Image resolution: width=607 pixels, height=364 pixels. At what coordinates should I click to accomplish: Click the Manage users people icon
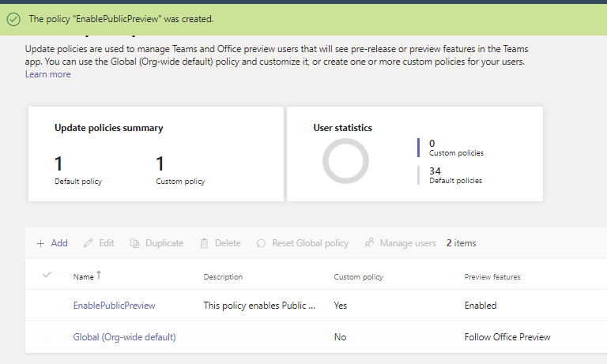click(369, 243)
